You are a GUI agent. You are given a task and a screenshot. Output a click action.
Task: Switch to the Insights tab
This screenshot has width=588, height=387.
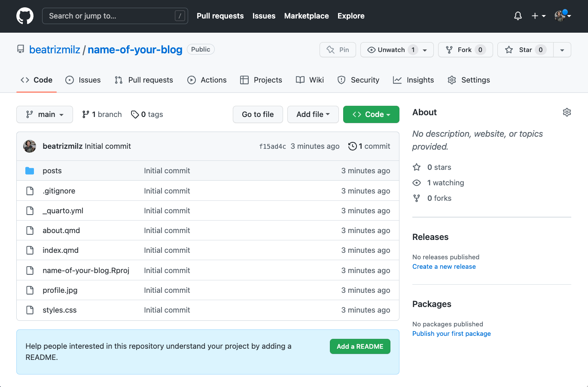point(414,80)
